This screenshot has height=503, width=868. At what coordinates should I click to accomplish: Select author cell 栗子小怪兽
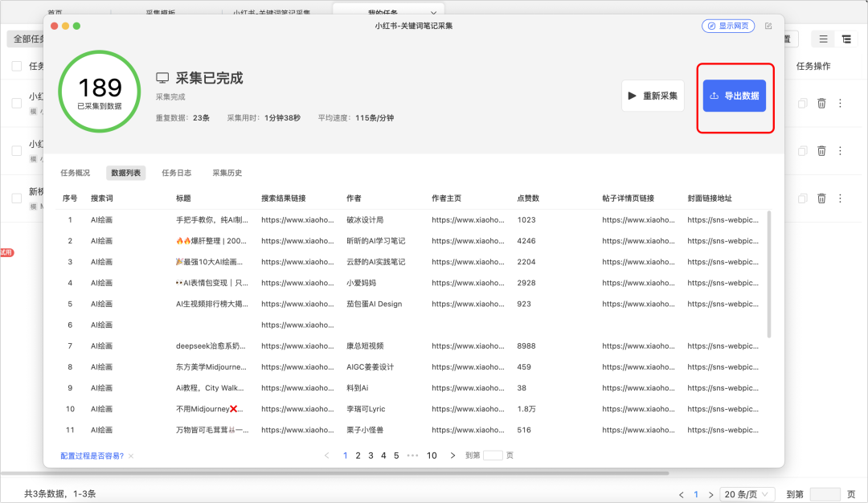click(365, 430)
